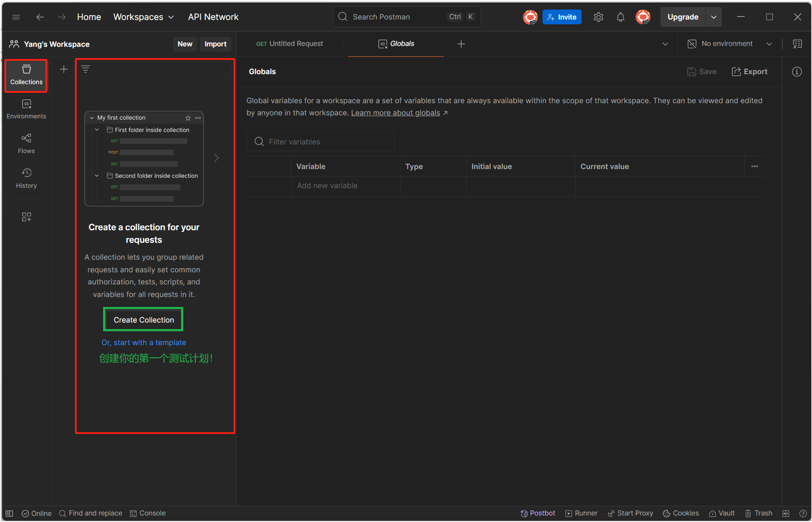Click Or, start with a template
812x522 pixels.
click(143, 343)
